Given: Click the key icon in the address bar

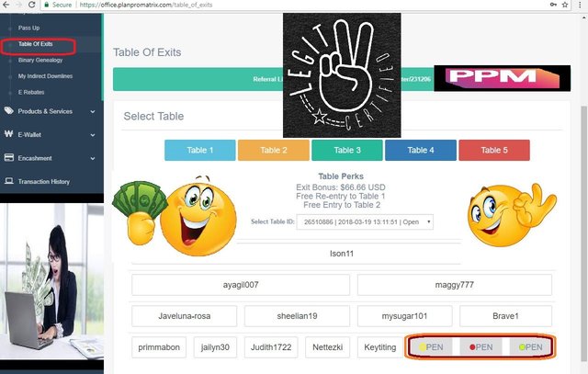Looking at the screenshot, I should [x=553, y=5].
